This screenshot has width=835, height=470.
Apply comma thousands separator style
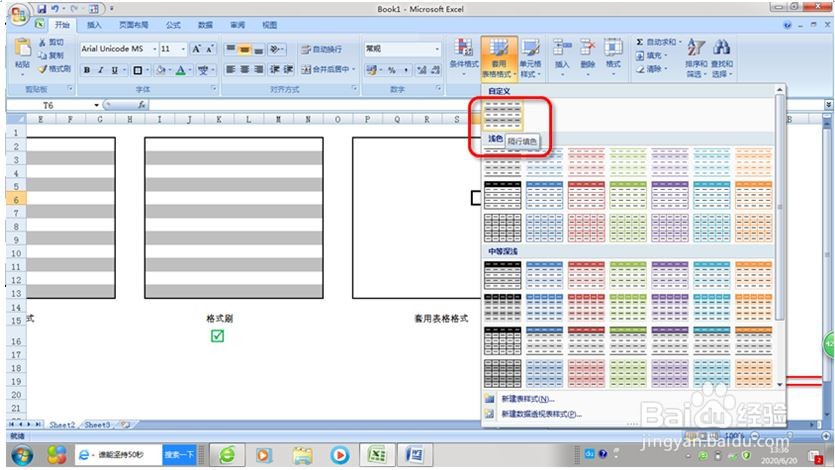(406, 70)
